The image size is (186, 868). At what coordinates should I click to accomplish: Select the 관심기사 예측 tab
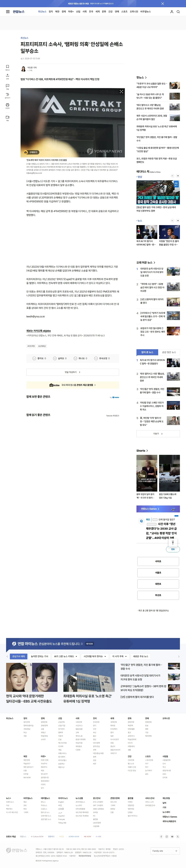[19, 656]
